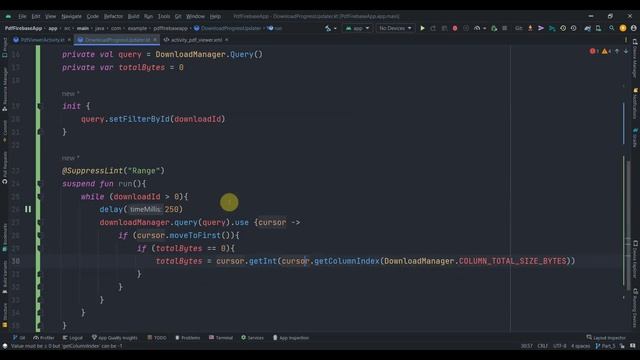Change the UTF-8 file encoding in status bar
This screenshot has width=640, height=360.
(560, 346)
